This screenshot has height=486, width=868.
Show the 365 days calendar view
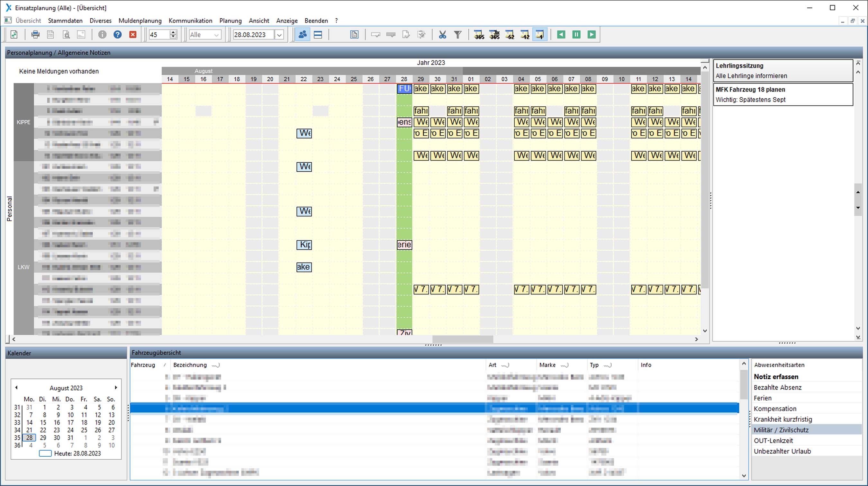(479, 34)
